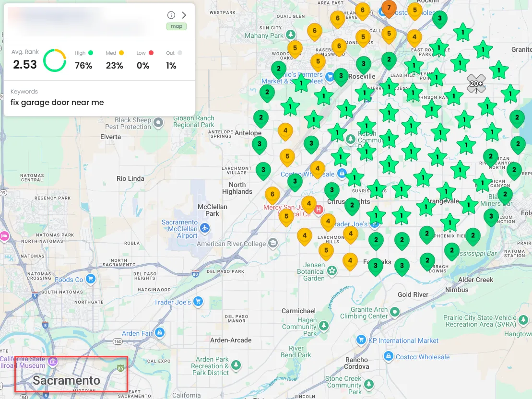Click the Costco Wholesale label near Rancho Cordova
Screen dimensions: 532x399
click(423, 357)
